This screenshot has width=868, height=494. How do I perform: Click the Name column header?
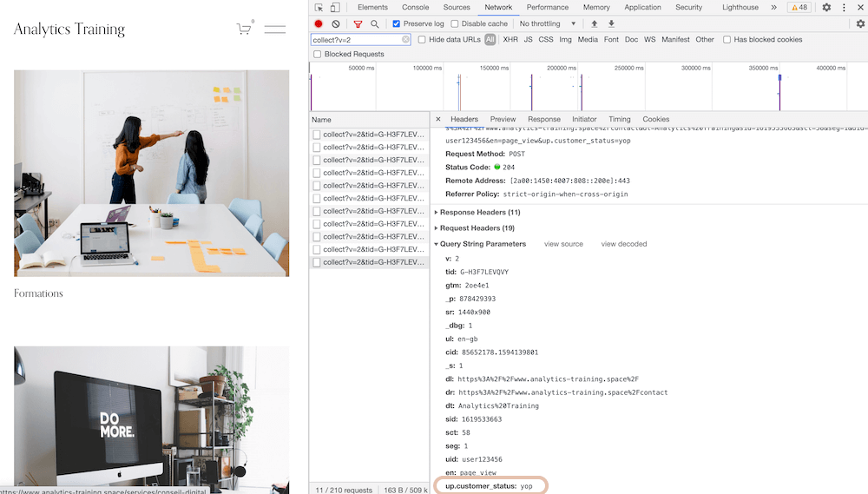369,120
